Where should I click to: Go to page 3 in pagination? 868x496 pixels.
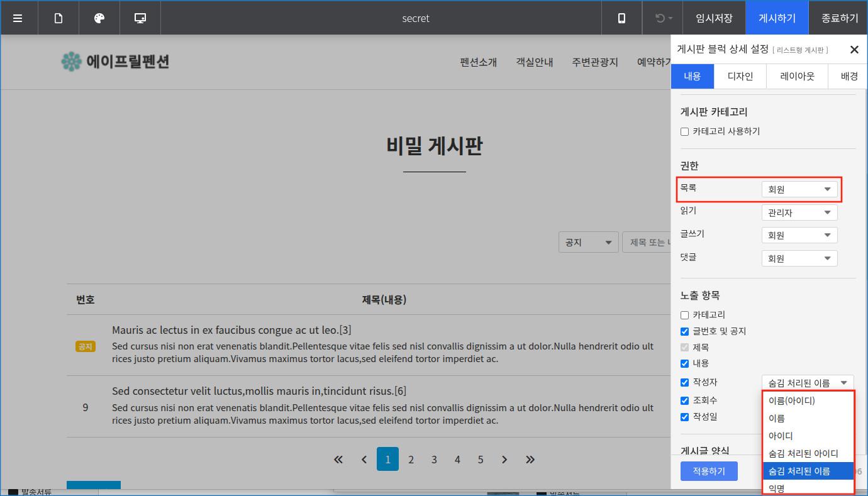point(434,460)
